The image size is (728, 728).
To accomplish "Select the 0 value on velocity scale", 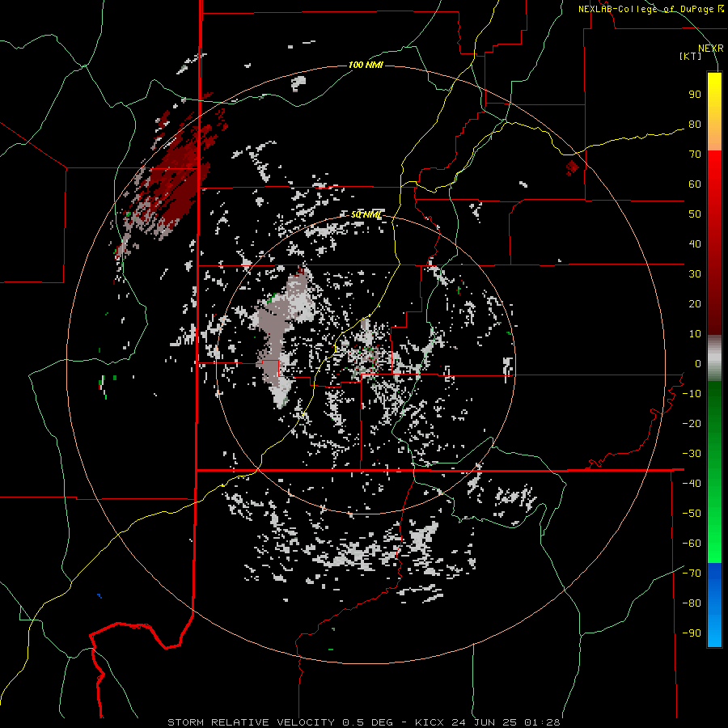I will 698,364.
